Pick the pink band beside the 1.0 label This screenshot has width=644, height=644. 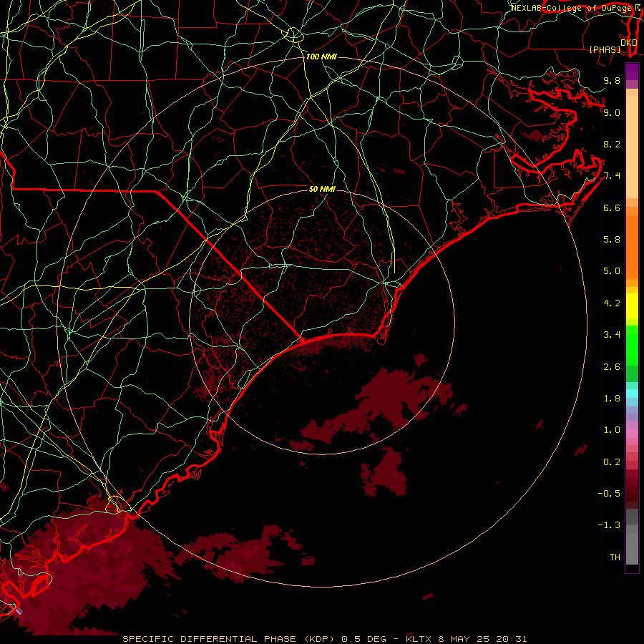pos(632,434)
